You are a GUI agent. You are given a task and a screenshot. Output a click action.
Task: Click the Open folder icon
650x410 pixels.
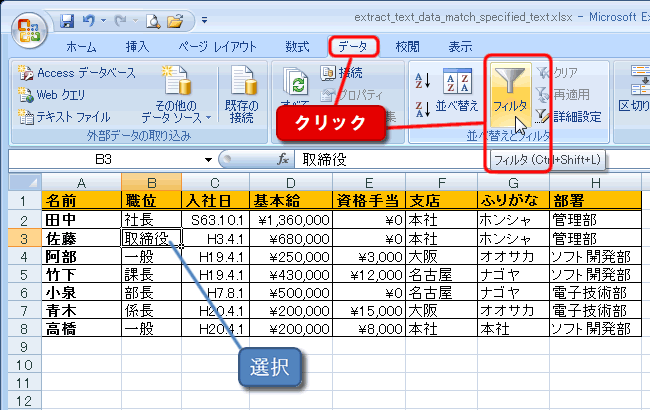click(x=175, y=21)
